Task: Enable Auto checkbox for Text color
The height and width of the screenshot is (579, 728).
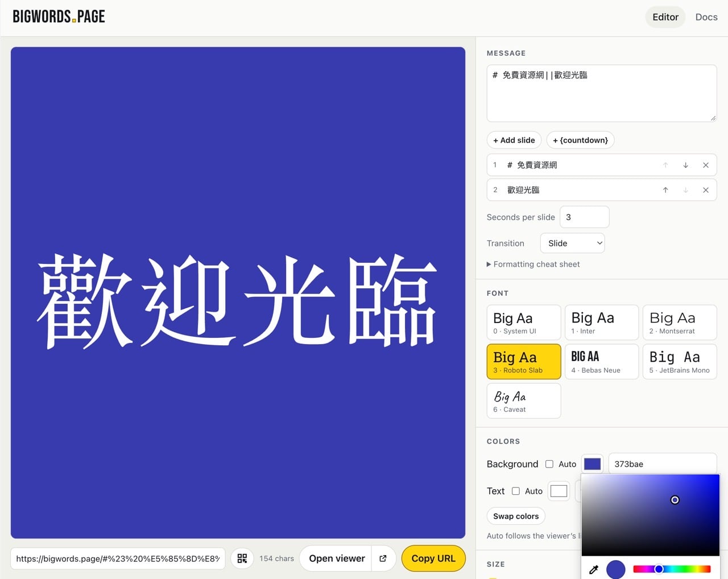Action: click(516, 491)
